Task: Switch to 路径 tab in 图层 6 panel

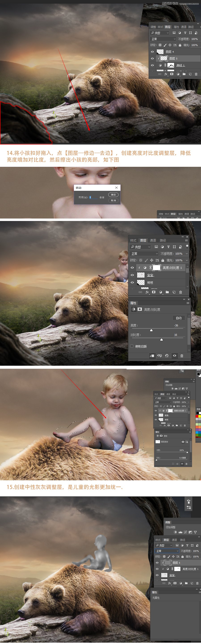Action: 183,540
